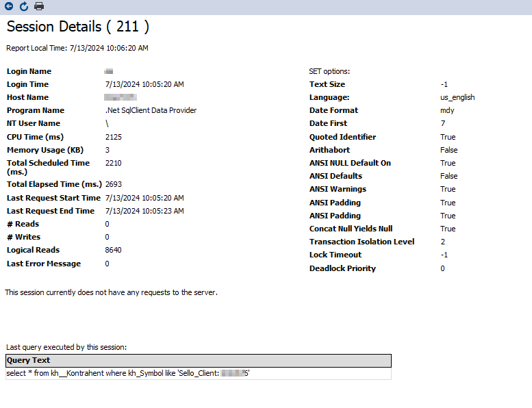This screenshot has width=532, height=408.
Task: Click the SQL query text row
Action: 127,374
